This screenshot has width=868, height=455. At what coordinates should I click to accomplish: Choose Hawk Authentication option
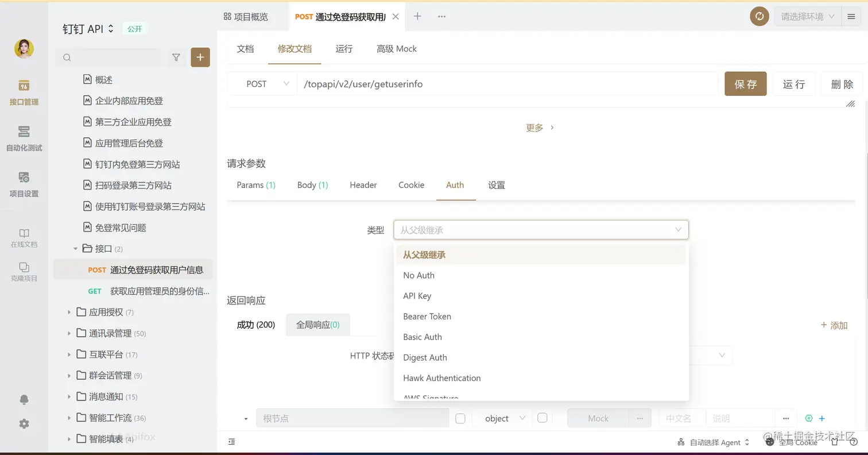pos(541,378)
